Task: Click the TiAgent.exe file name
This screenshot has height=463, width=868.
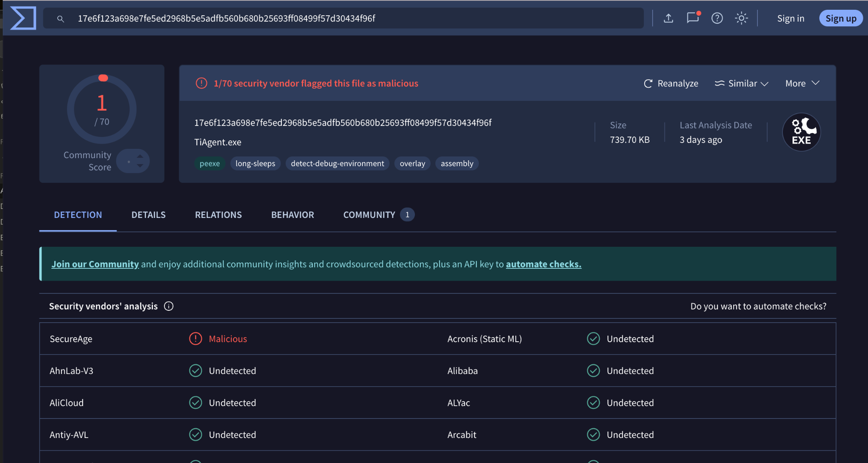Action: point(218,142)
